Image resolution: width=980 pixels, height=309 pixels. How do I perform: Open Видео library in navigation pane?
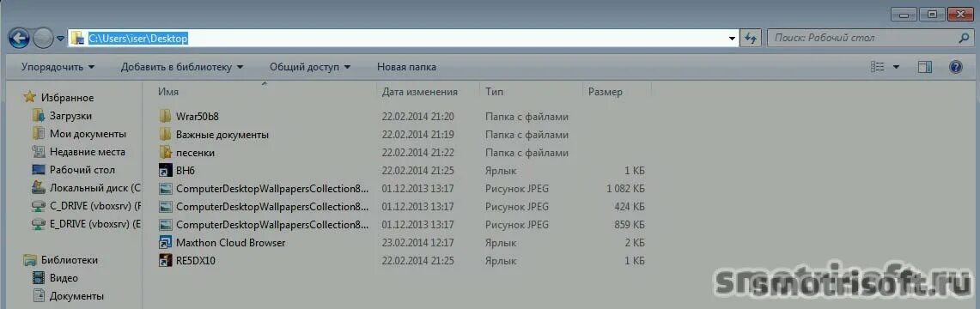click(64, 278)
